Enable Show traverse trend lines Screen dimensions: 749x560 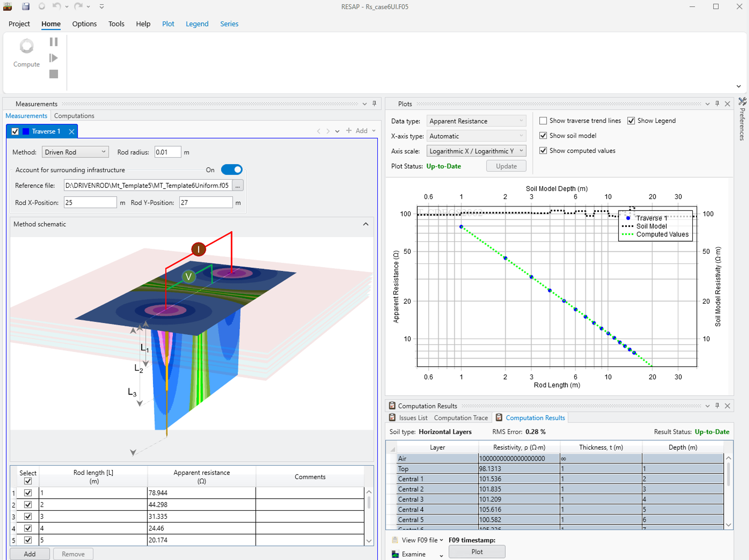point(543,121)
